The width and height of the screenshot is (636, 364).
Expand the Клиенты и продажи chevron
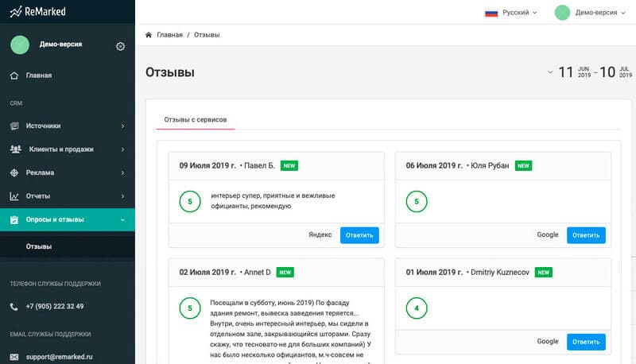click(x=122, y=149)
